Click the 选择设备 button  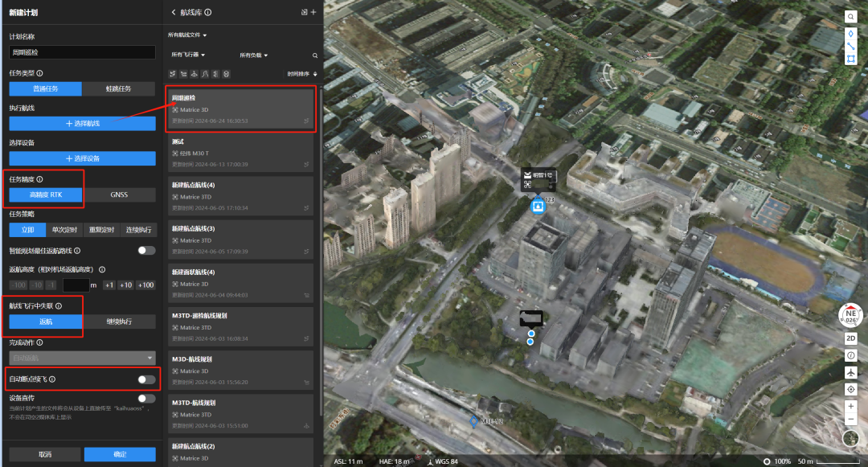(83, 158)
